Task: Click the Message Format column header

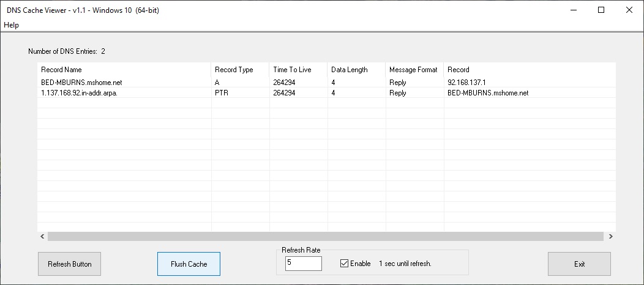Action: coord(415,70)
